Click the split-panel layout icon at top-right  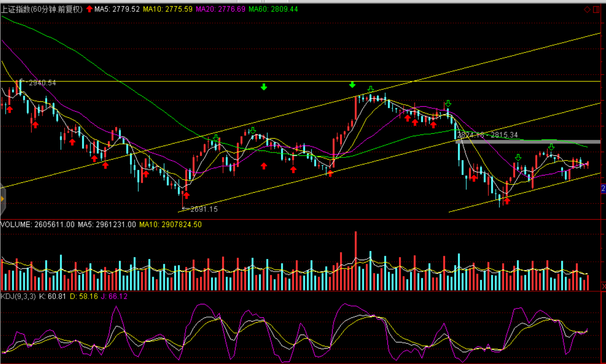[x=596, y=9]
